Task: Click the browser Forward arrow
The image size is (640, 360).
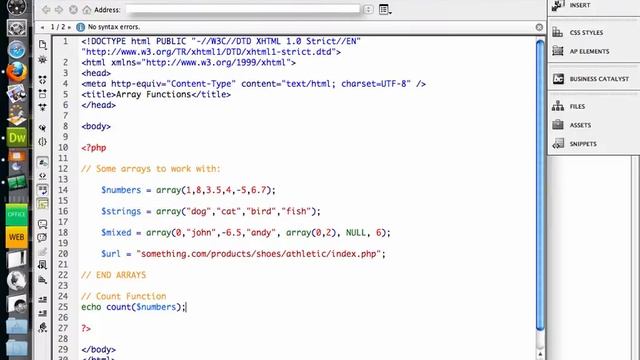Action: coord(59,9)
